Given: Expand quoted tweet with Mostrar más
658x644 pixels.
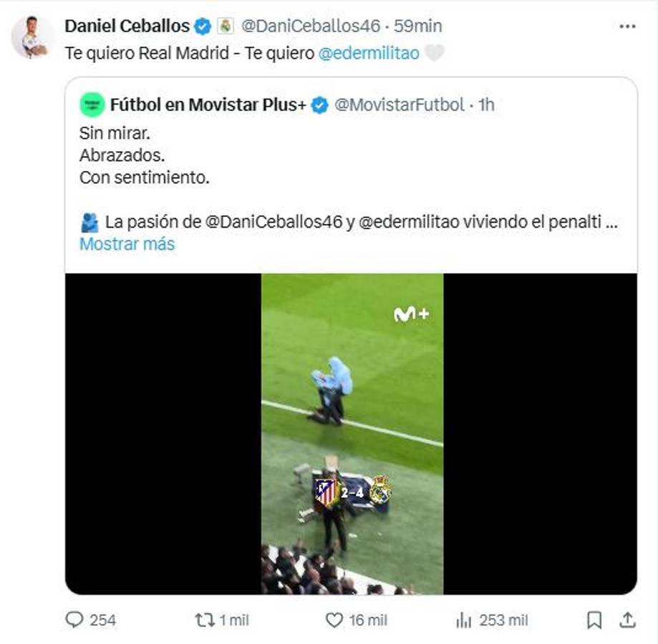Looking at the screenshot, I should pos(127,244).
